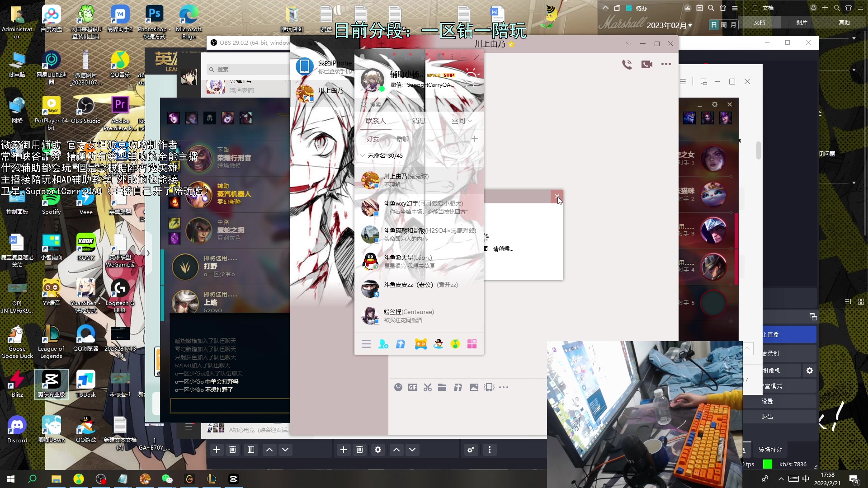
Task: Switch todo widget to 月 month view
Action: 733,25
